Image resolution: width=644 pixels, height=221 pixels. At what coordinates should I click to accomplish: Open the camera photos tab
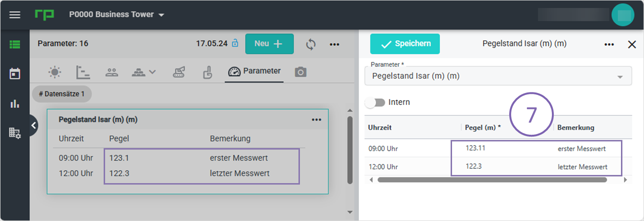point(301,72)
